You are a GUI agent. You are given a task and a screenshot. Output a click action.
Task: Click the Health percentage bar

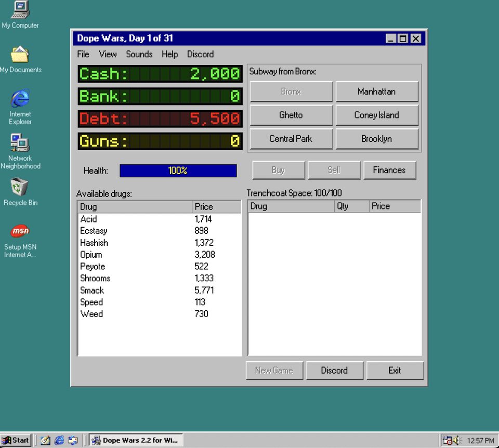pos(178,170)
